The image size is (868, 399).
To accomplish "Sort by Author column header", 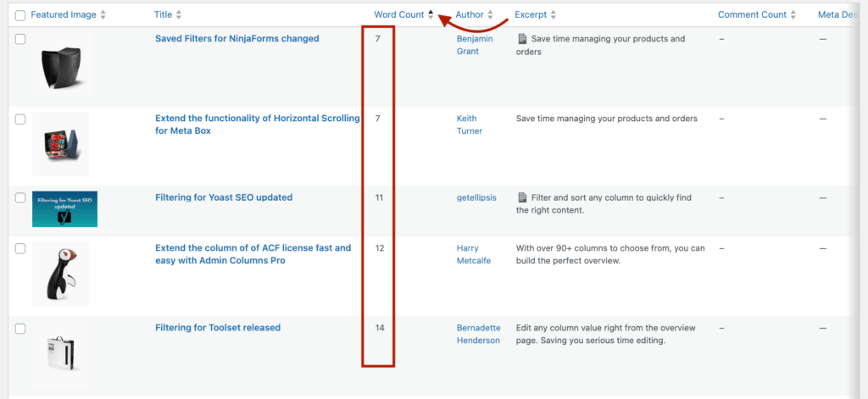I will (x=470, y=15).
